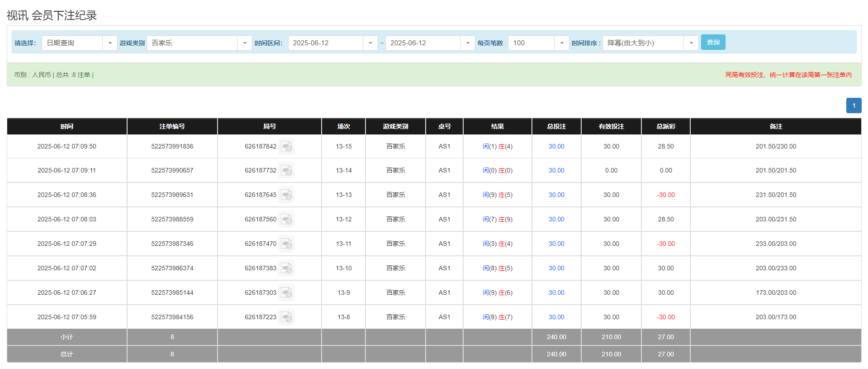The height and width of the screenshot is (369, 868).
Task: Click total bet 30.00 link at 07:05:59
Action: (x=556, y=317)
